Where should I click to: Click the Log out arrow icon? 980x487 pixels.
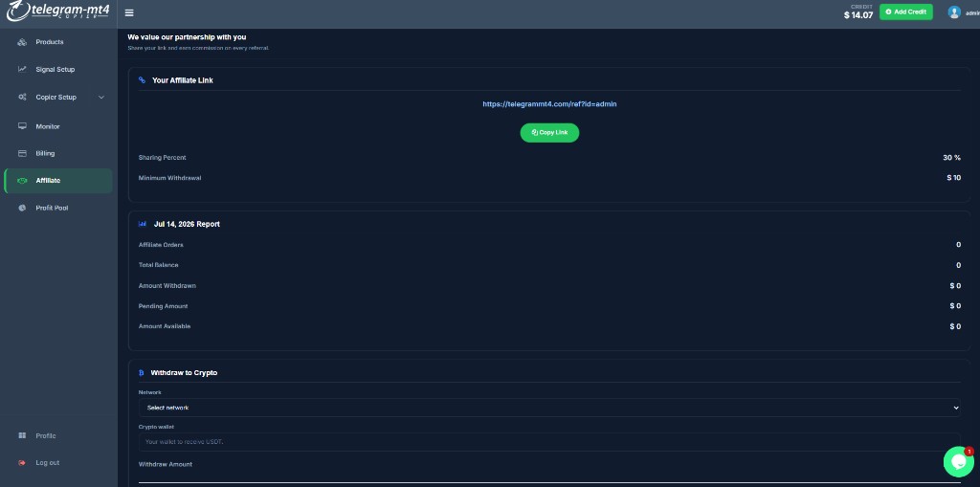pyautogui.click(x=23, y=463)
